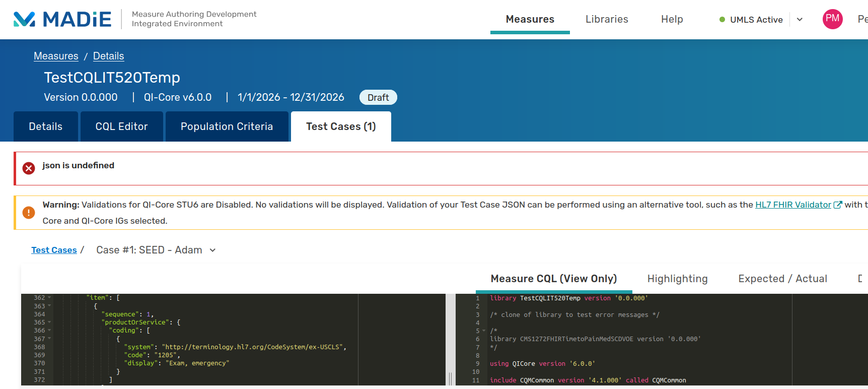The image size is (868, 389).
Task: Go back via Test Cases breadcrumb link
Action: pos(54,250)
